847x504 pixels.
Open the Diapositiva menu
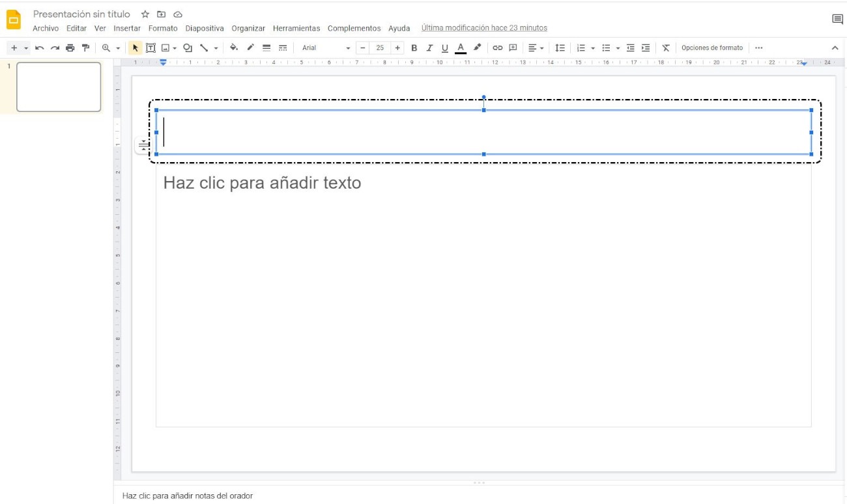(205, 29)
